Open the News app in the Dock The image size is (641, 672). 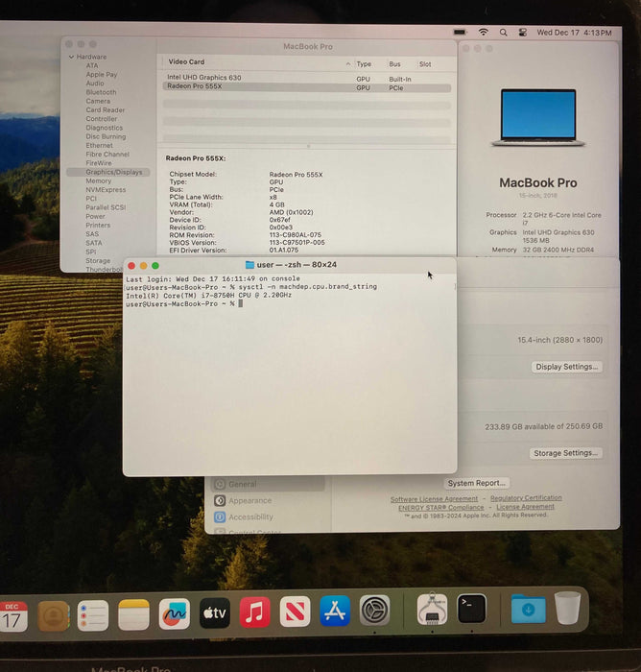click(x=295, y=612)
